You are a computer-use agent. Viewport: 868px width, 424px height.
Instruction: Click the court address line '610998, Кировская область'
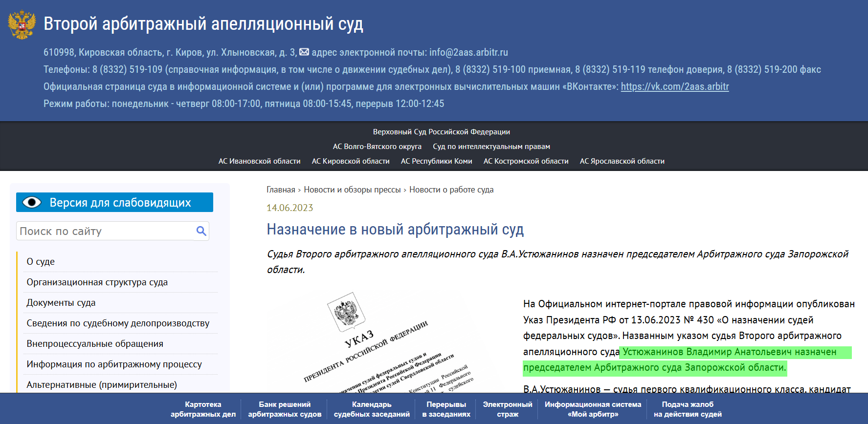170,52
